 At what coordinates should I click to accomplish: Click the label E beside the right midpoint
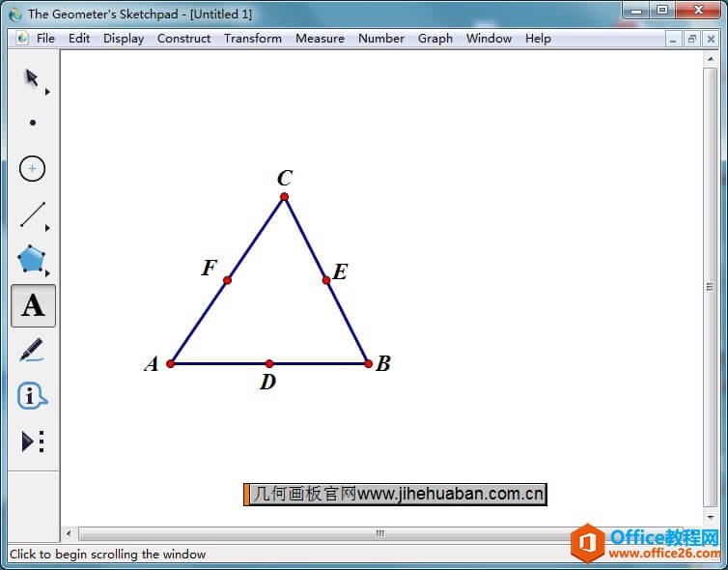[x=340, y=271]
